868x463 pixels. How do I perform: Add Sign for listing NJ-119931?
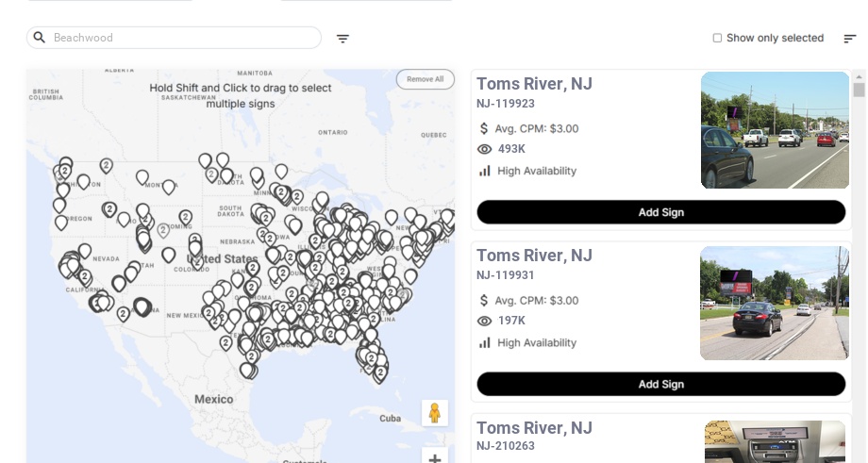click(x=660, y=384)
